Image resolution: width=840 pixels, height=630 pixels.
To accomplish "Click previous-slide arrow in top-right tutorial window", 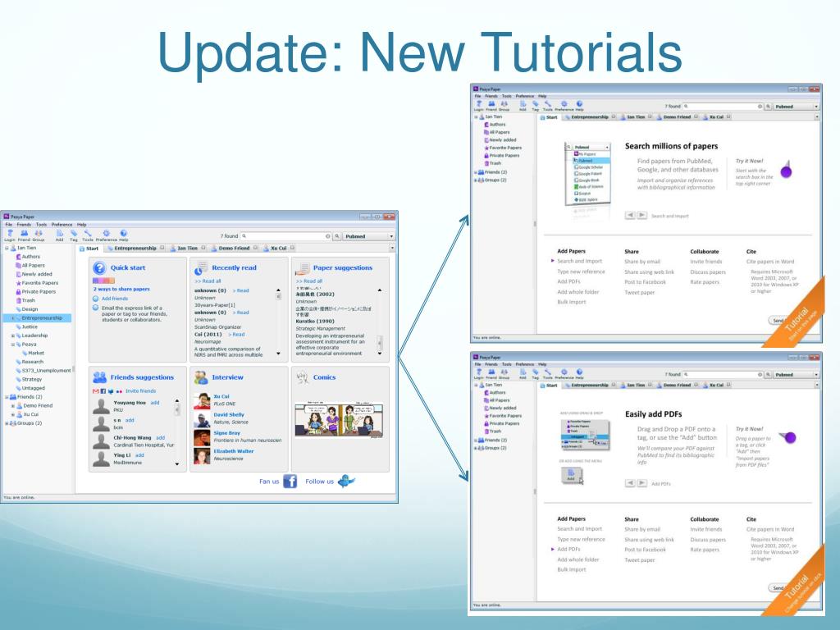I will [630, 216].
